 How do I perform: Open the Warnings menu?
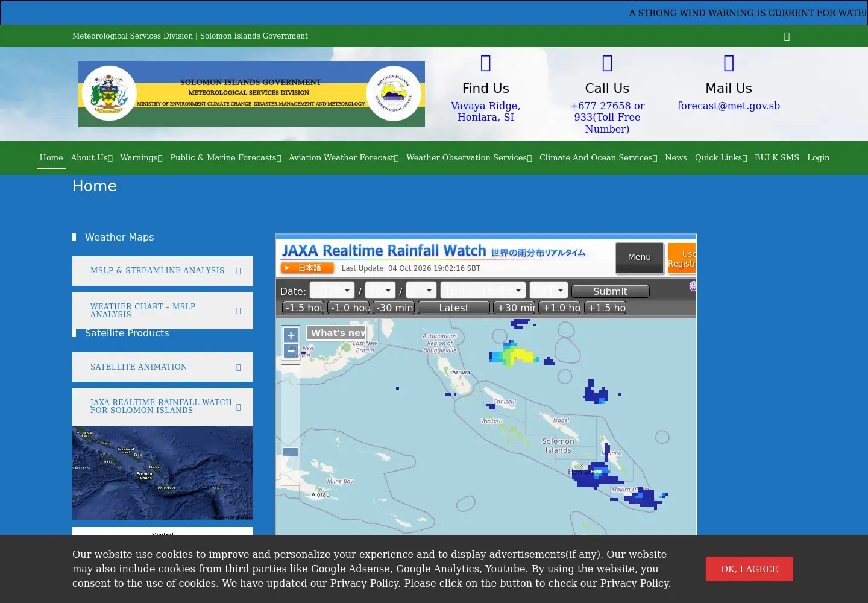pos(141,158)
